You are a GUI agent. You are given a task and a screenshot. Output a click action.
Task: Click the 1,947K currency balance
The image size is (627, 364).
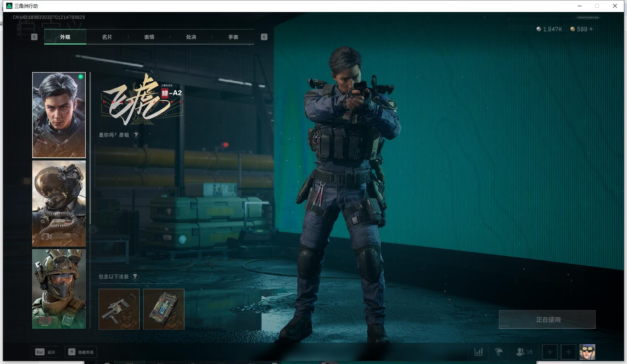(549, 29)
